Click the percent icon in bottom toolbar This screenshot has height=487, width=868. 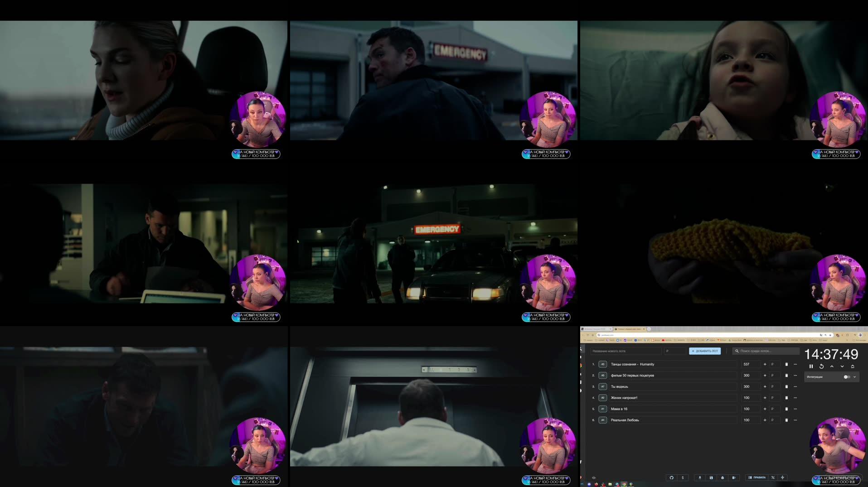coord(773,477)
